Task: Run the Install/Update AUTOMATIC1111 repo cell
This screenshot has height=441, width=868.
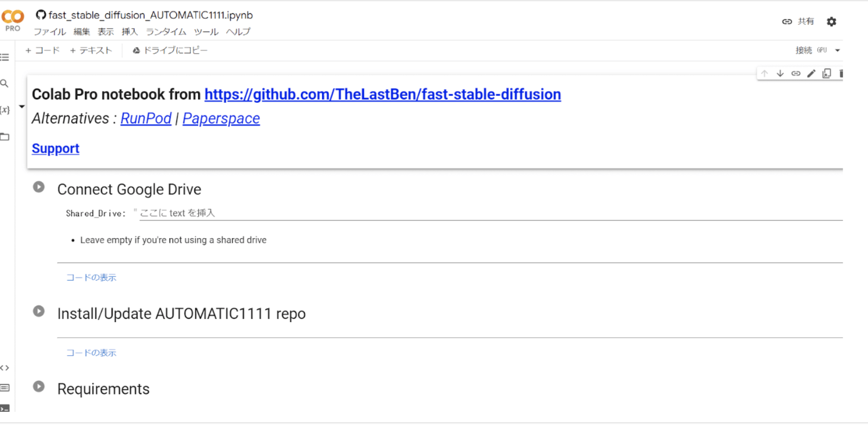Action: click(39, 311)
